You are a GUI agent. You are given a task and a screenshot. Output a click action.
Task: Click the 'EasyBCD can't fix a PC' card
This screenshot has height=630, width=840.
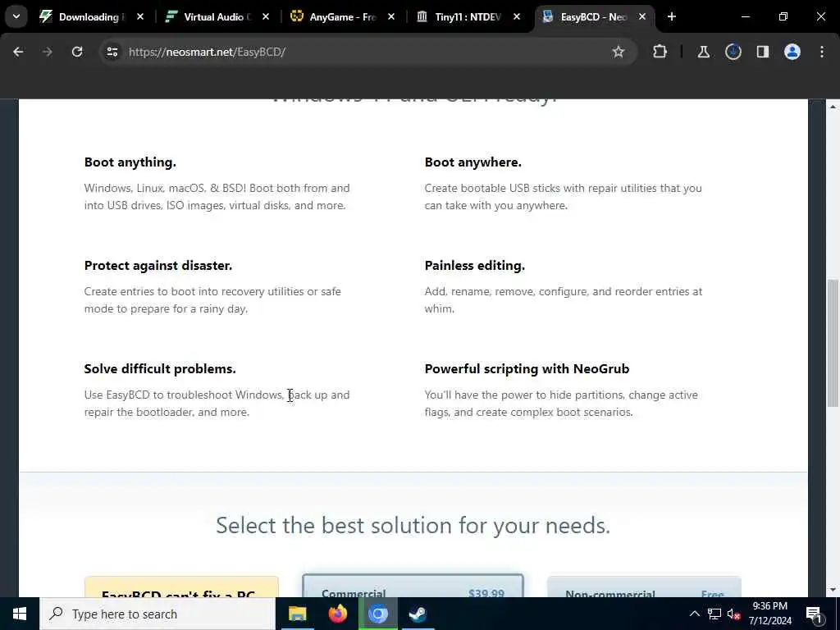[181, 587]
